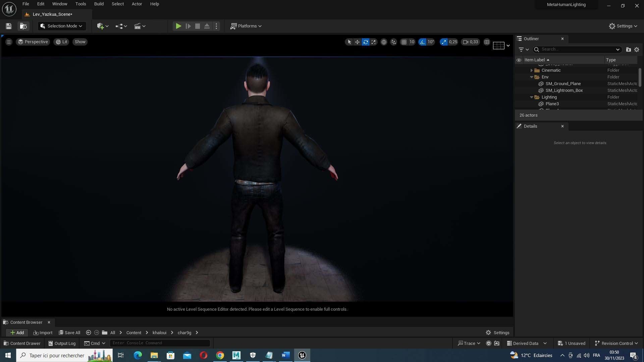Open the viewport layout grid icon

coord(487,42)
